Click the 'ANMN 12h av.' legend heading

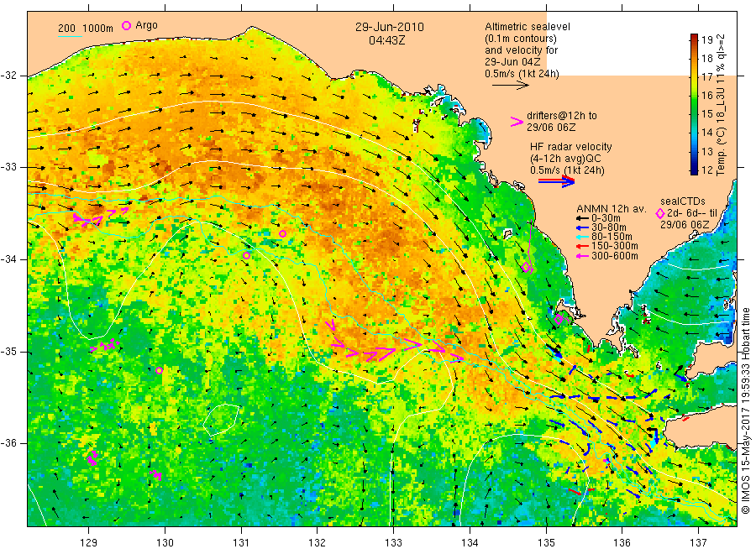[x=612, y=209]
